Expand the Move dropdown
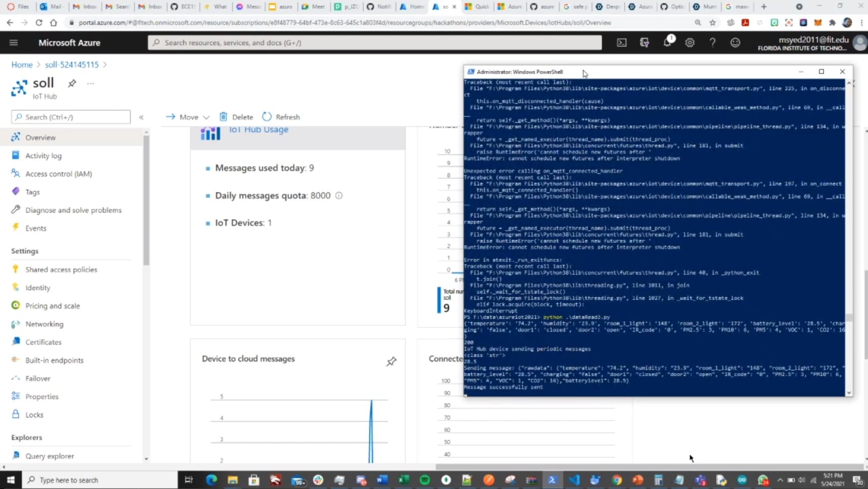 pyautogui.click(x=188, y=117)
